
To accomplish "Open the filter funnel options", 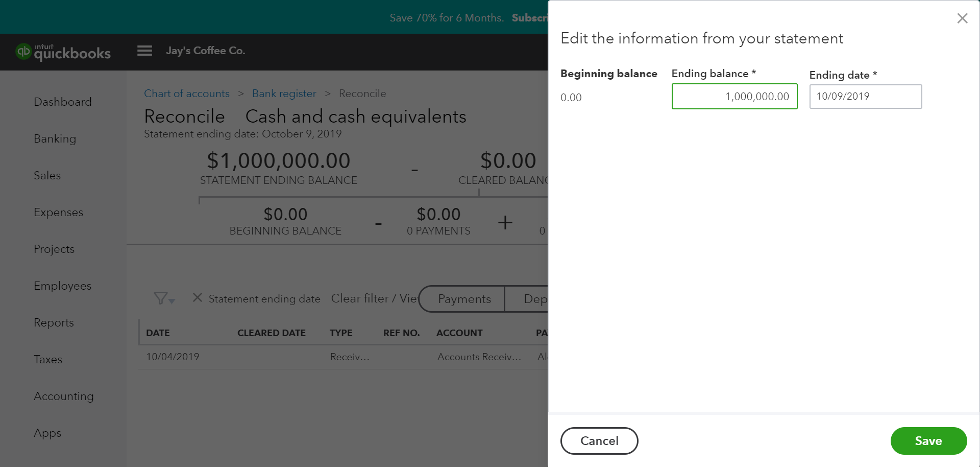I will point(160,298).
